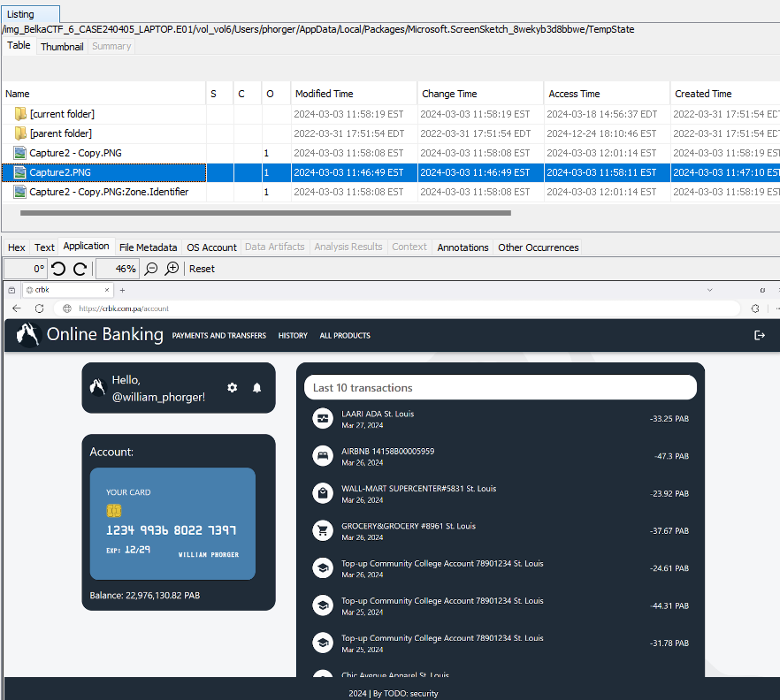Image resolution: width=780 pixels, height=700 pixels.
Task: Zoom out the image preview
Action: click(150, 269)
